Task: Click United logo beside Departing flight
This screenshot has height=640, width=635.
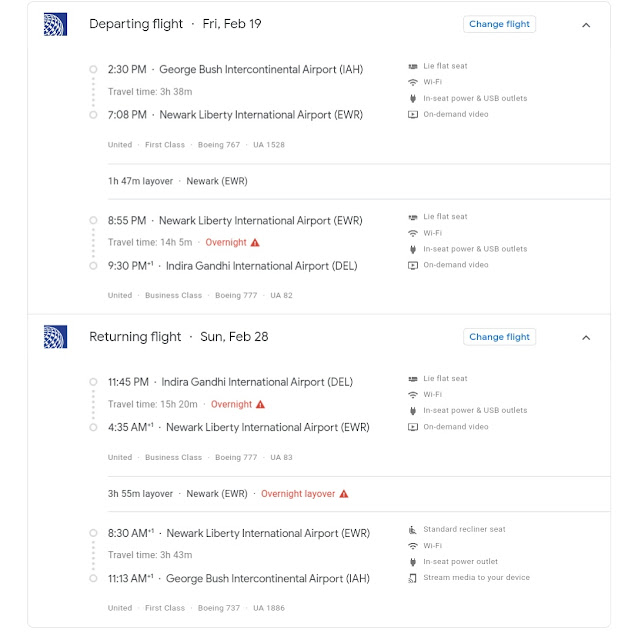Action: pos(55,24)
